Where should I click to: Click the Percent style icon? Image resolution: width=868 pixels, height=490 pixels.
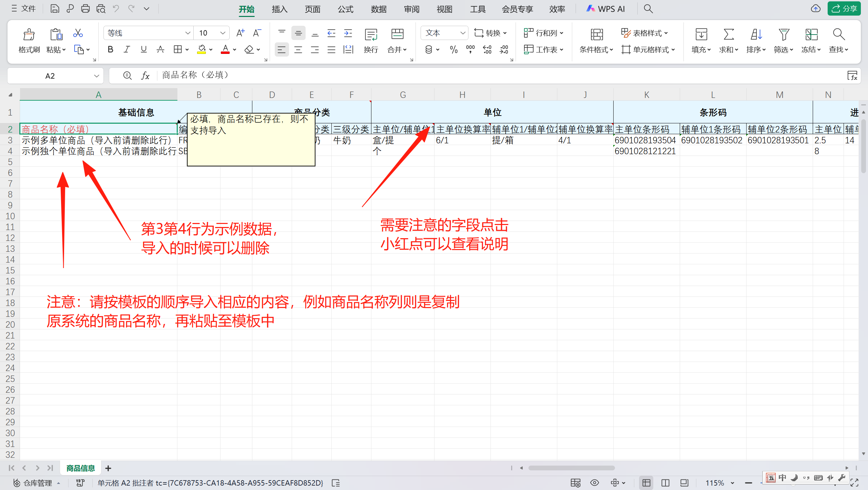[x=454, y=50]
